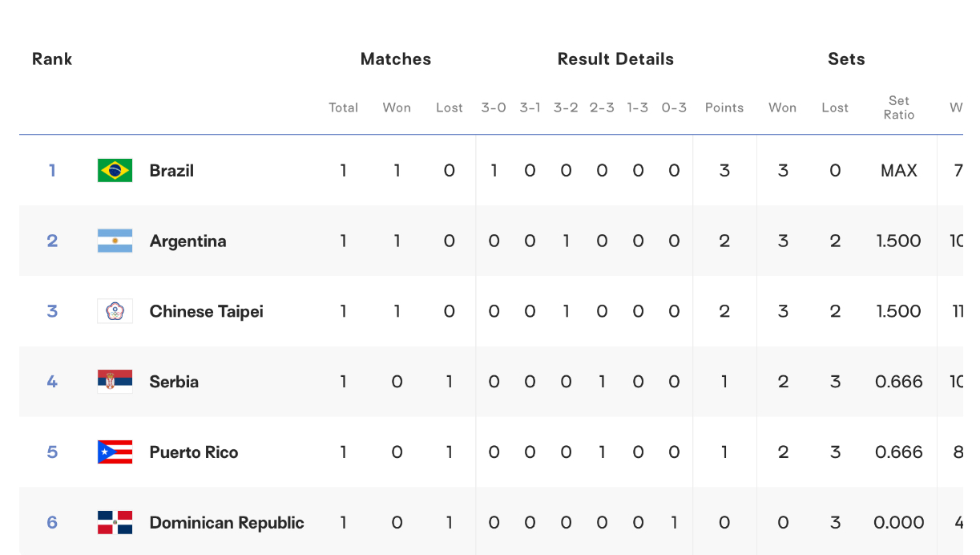
Task: Click the Brazil flag icon
Action: [115, 170]
